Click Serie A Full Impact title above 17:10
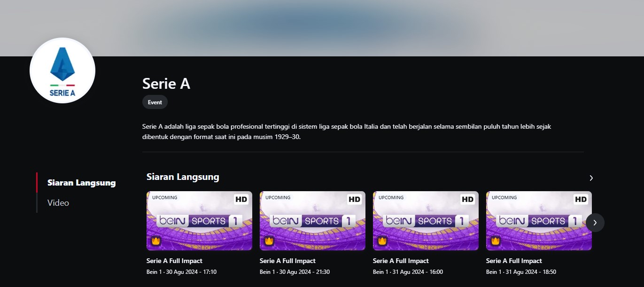 click(x=174, y=261)
